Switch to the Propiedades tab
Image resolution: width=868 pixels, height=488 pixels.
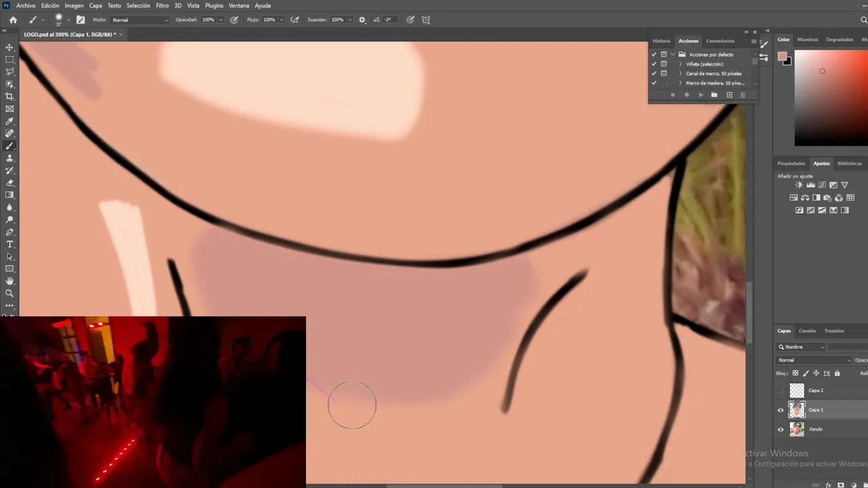[x=791, y=163]
